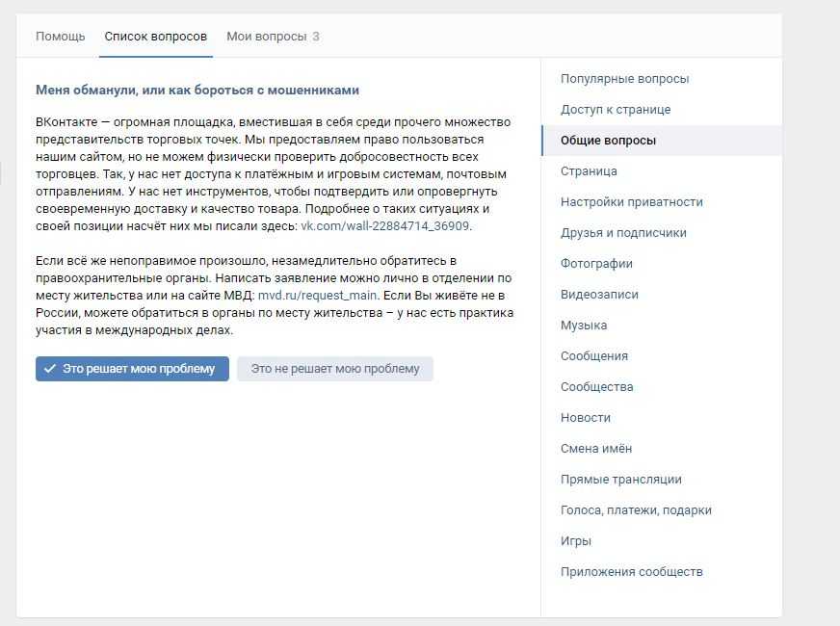Select Общие вопросы category

point(662,141)
